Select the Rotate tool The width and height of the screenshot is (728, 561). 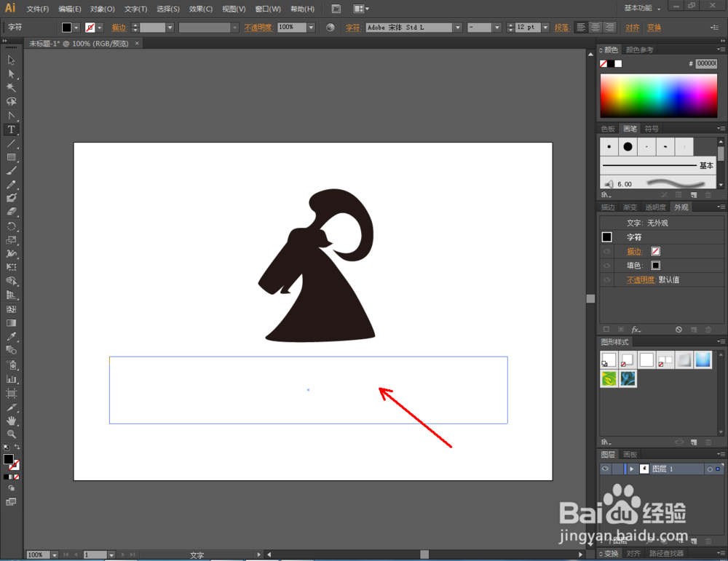(x=11, y=226)
